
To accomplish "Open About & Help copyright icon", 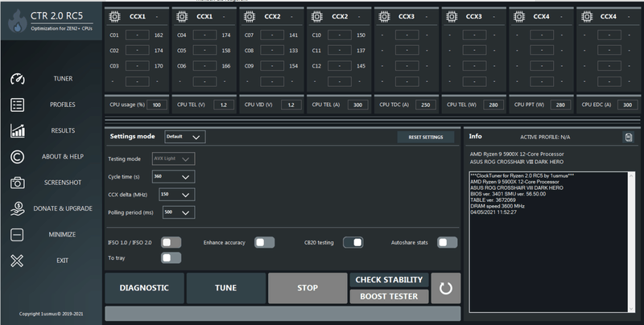I will [x=18, y=156].
